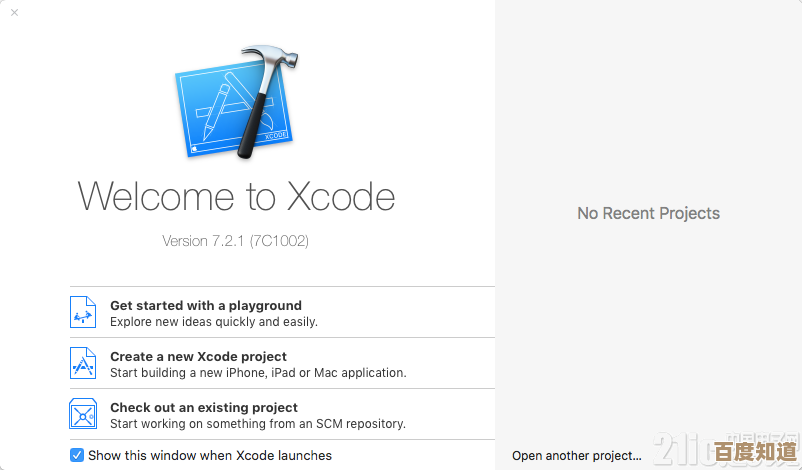Click 'Start building a new iPhone, iPad or Mac application'
The height and width of the screenshot is (470, 802).
[258, 373]
